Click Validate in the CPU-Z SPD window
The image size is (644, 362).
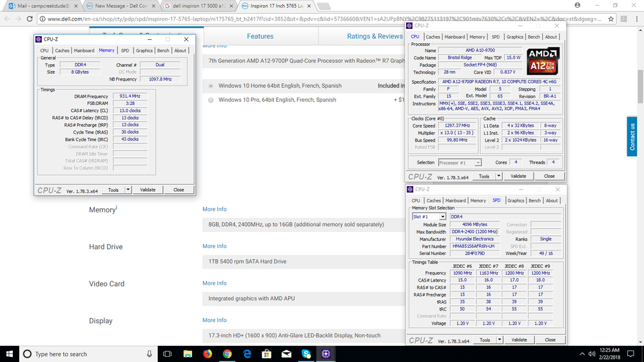519,340
